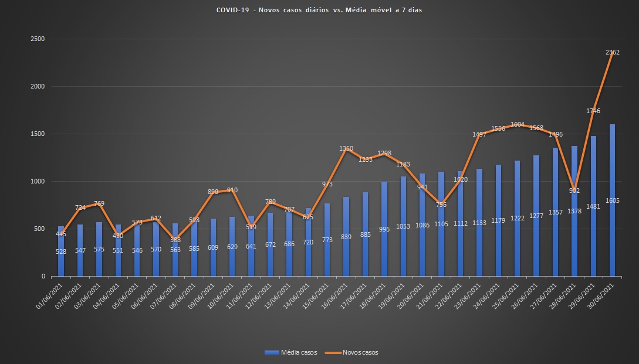639x364 pixels.
Task: Select the 1000 value on vertical axis
Action: click(x=39, y=182)
